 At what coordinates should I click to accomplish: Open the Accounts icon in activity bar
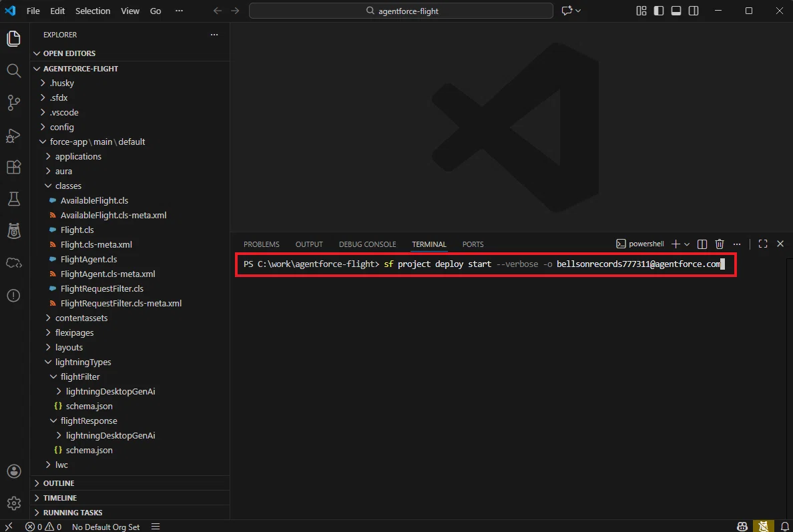pyautogui.click(x=13, y=471)
